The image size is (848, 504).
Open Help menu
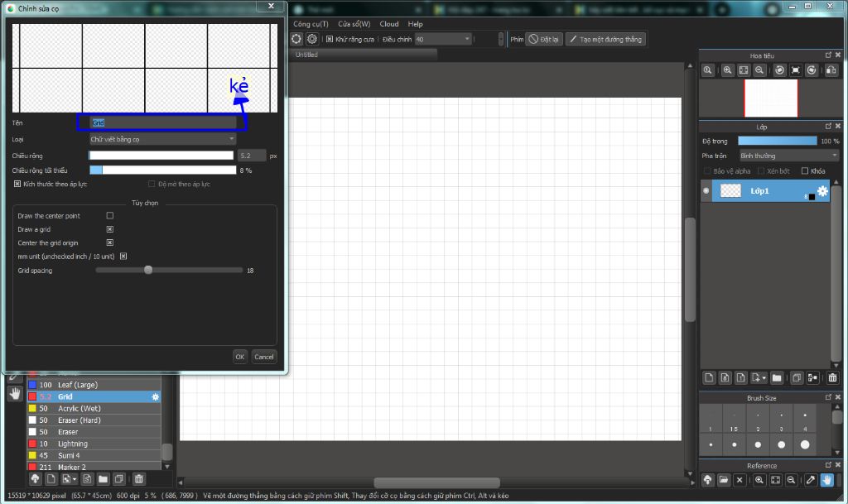416,24
